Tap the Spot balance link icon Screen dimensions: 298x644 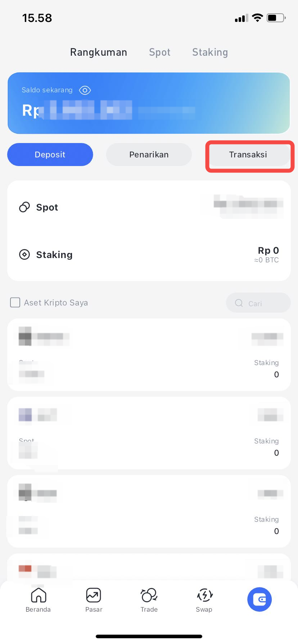[24, 207]
